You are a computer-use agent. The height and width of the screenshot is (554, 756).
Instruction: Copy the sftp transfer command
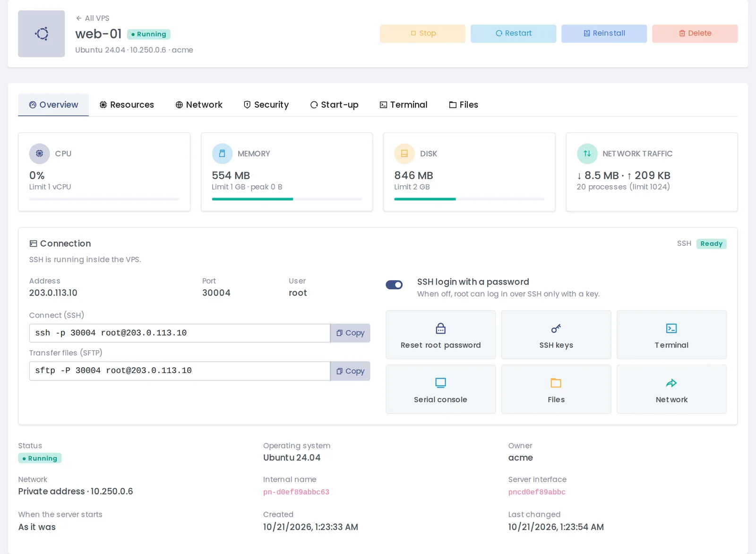[350, 371]
